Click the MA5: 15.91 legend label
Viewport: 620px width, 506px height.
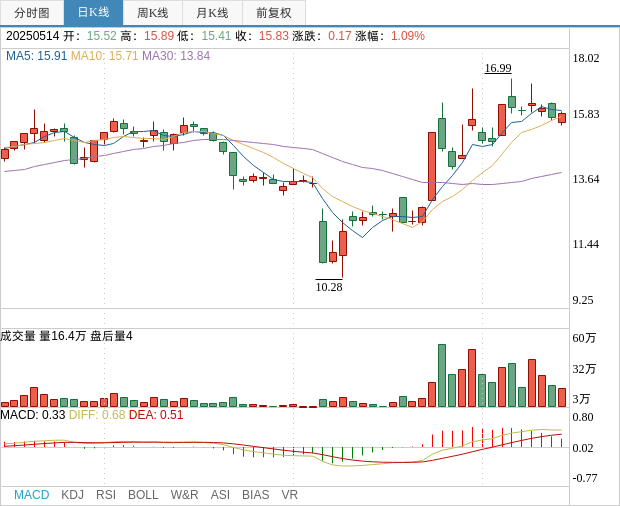click(36, 56)
